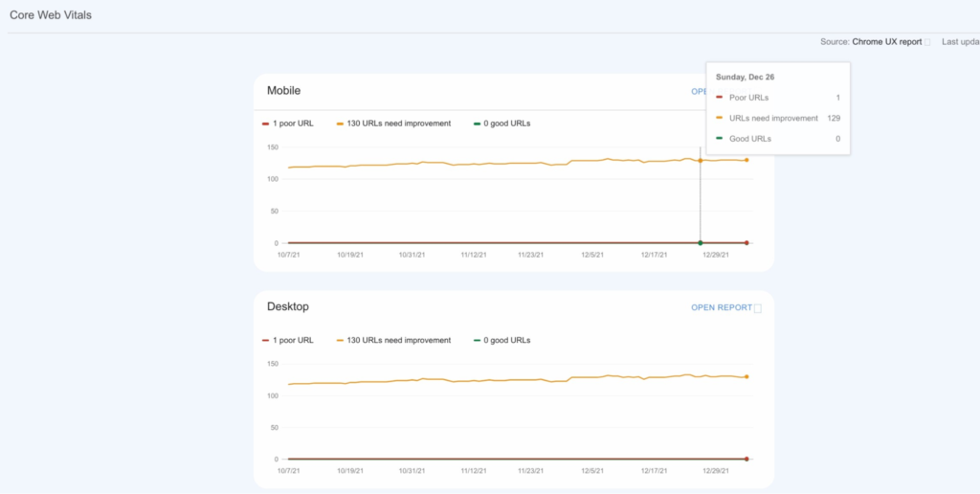Click the Core Web Vitals page heading

point(52,16)
